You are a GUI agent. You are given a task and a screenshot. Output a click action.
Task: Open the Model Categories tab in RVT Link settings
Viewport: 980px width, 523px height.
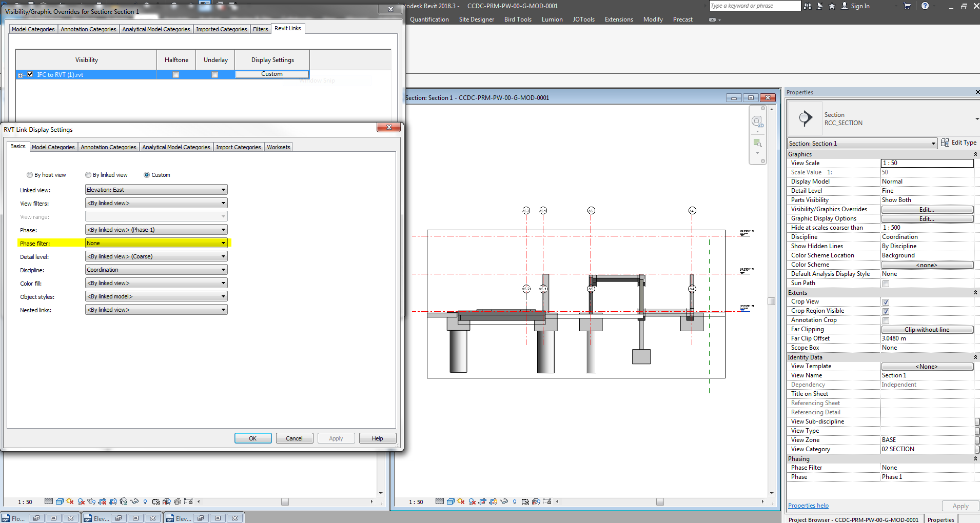(53, 147)
